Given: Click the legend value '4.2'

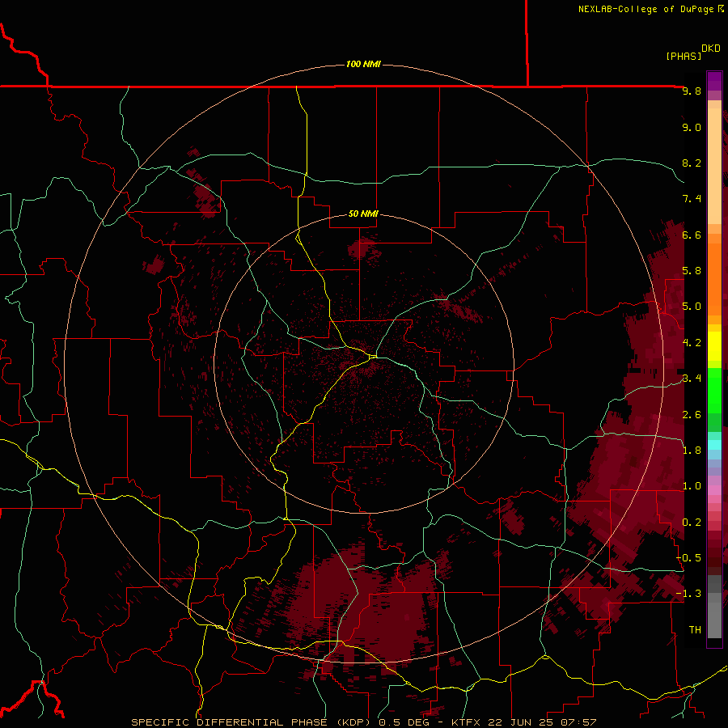Looking at the screenshot, I should (692, 343).
